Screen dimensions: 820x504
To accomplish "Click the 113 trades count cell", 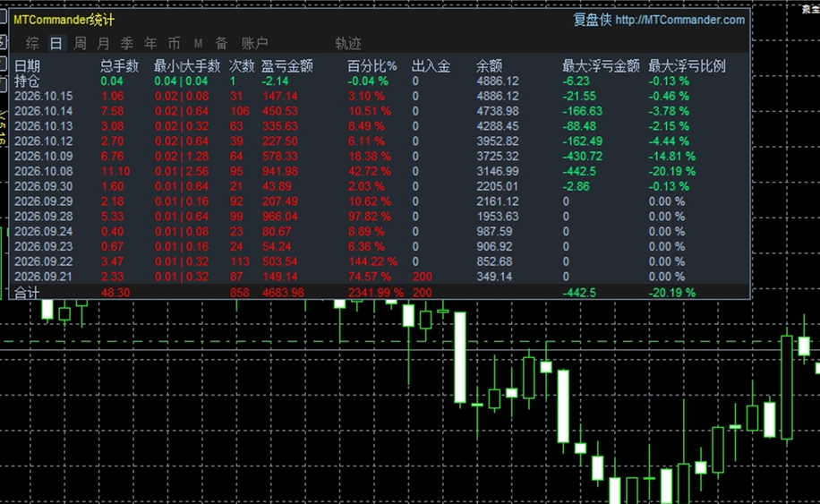I will [240, 261].
